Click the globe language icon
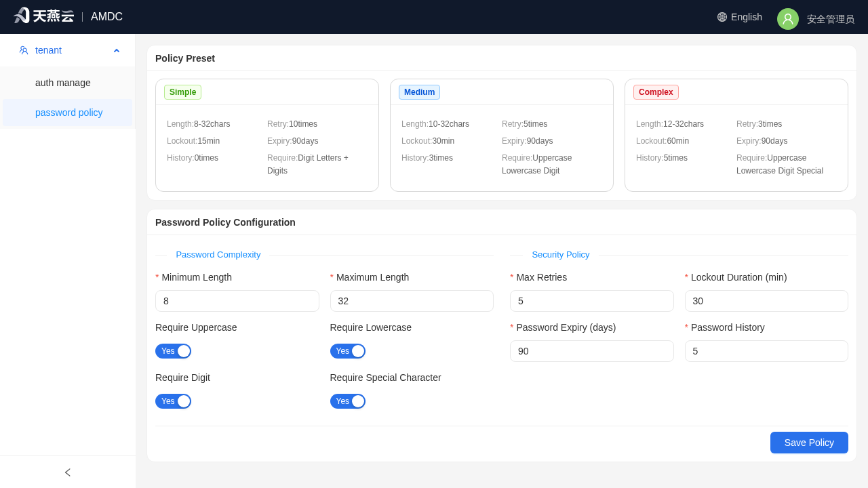 coord(722,17)
